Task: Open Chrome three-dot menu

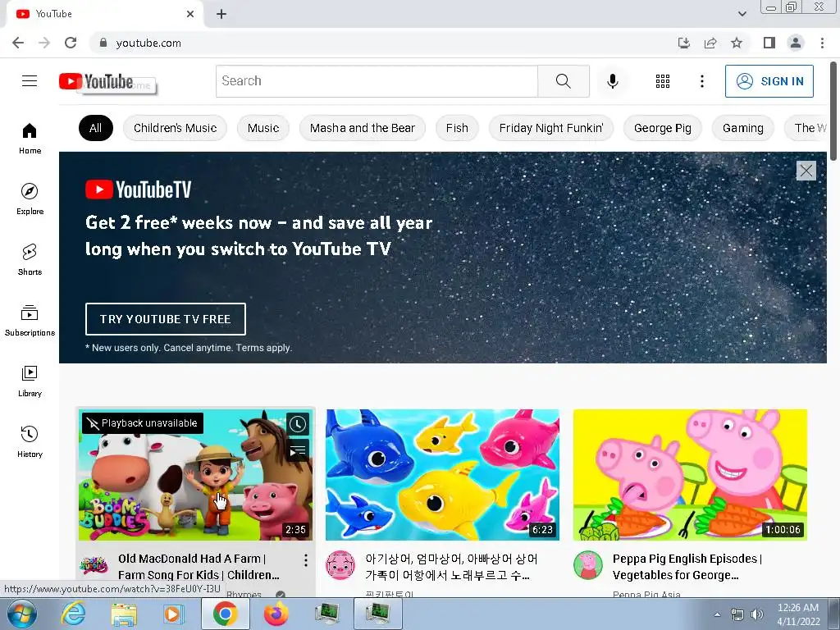Action: [822, 43]
